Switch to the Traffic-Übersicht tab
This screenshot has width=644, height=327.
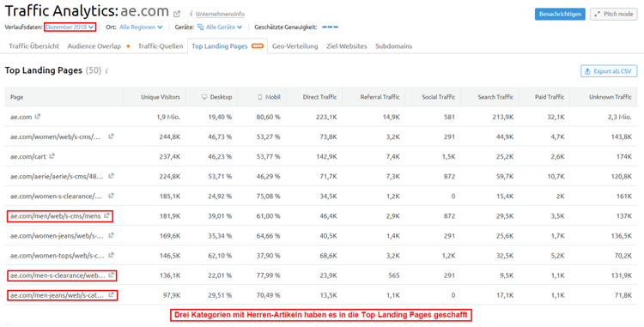[34, 46]
